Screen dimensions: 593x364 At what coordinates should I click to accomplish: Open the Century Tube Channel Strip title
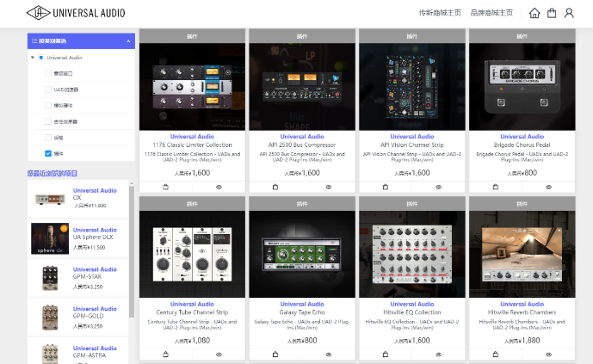coord(192,312)
